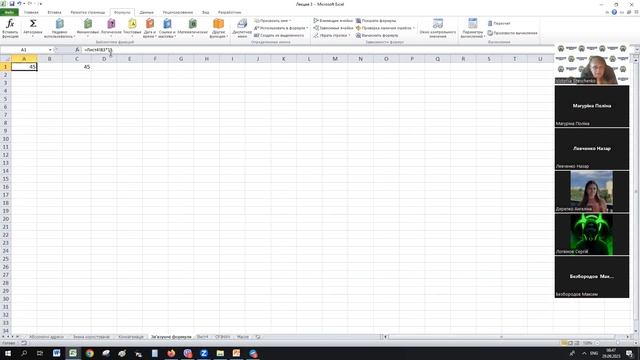
Task: Select the column D header
Action: [104, 59]
